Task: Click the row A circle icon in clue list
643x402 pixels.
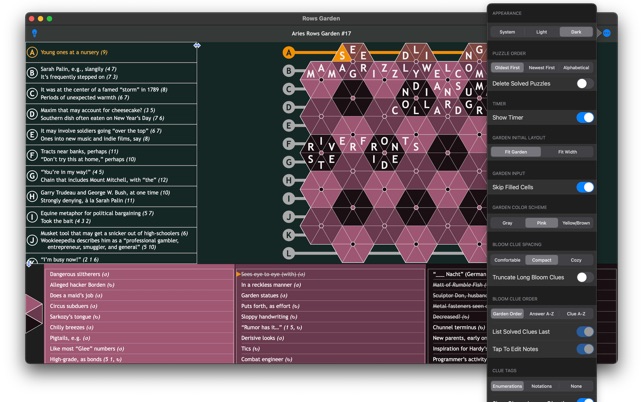Action: pos(33,53)
